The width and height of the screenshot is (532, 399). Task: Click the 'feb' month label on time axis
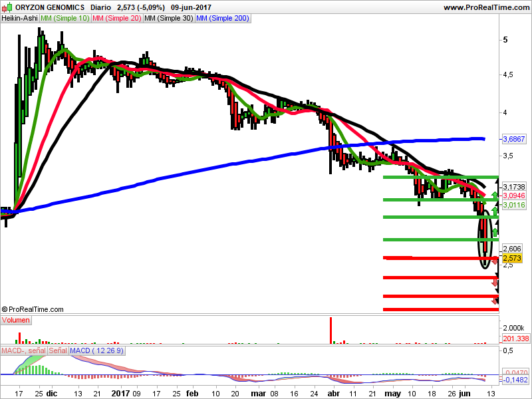[x=192, y=394]
